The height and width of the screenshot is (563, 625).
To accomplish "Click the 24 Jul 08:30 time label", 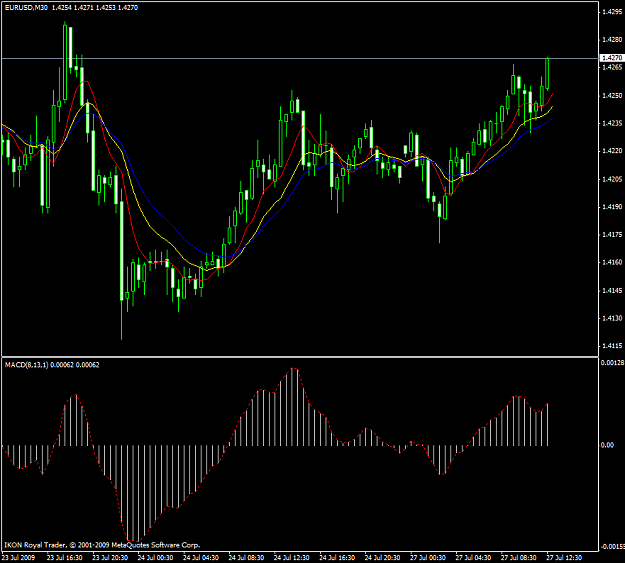I will coord(246,557).
